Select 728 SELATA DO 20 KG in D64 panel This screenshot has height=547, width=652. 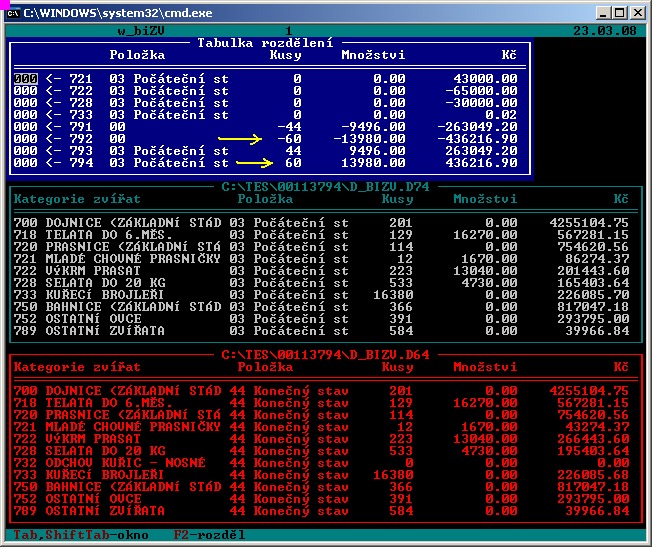point(321,451)
